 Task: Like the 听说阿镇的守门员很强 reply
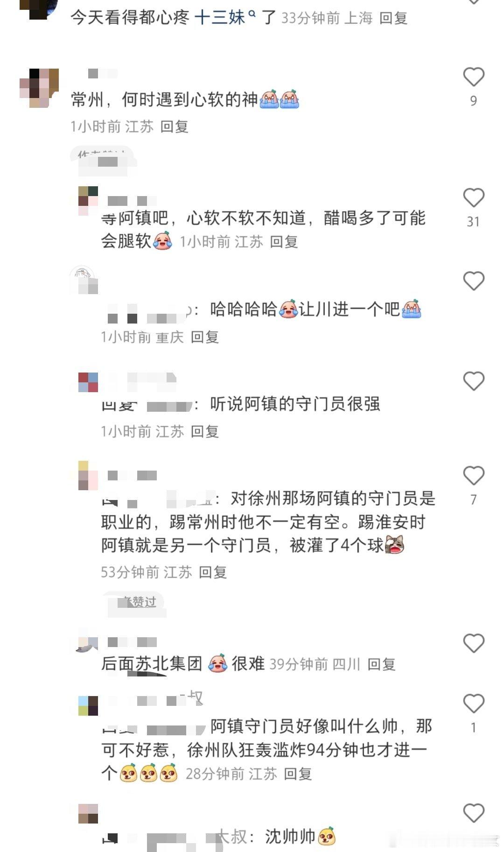pyautogui.click(x=473, y=381)
